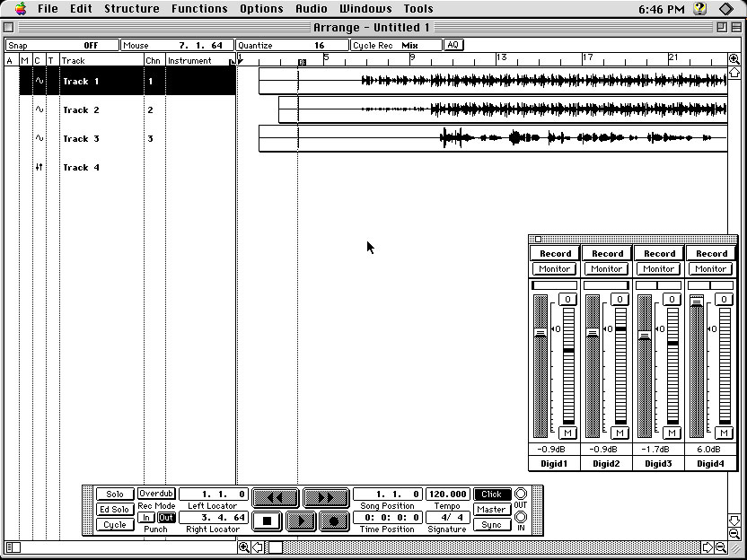The width and height of the screenshot is (747, 560).
Task: Click the bottom-left inspector toggle icon
Action: (x=13, y=547)
